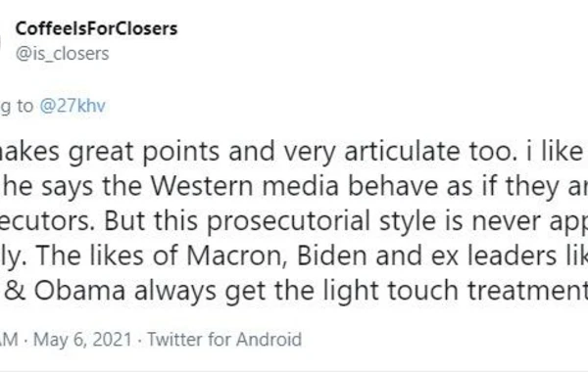Click the word "treatment" ending the tweet
This screenshot has width=588, height=372.
527,291
